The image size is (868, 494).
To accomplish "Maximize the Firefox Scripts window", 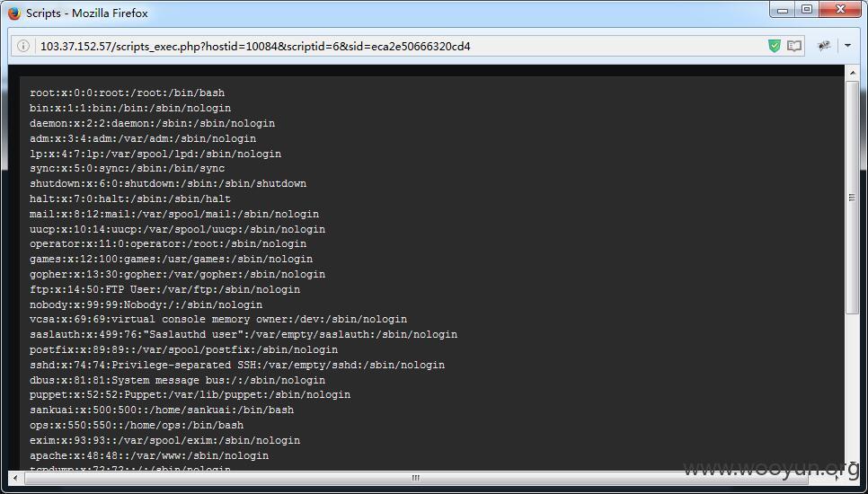I will [x=807, y=10].
